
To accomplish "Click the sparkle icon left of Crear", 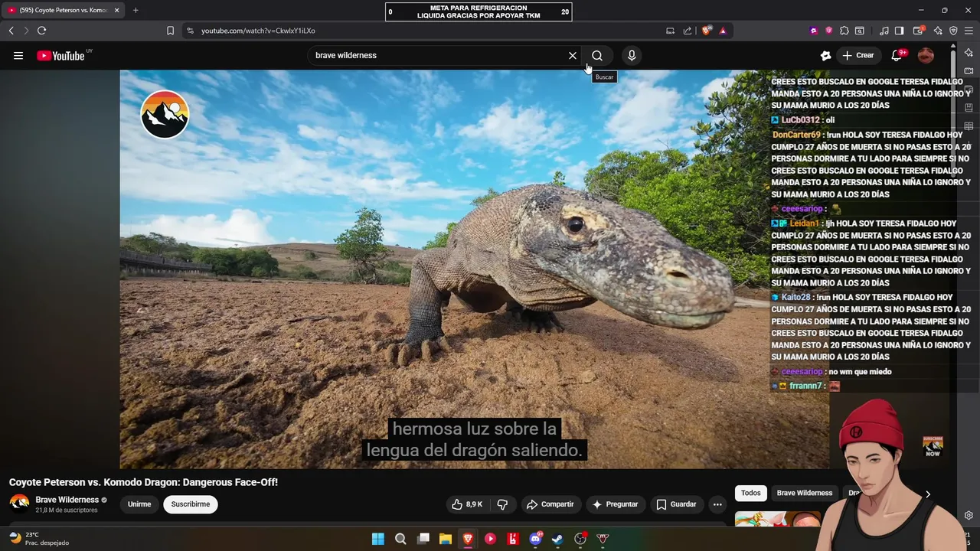I will click(825, 55).
